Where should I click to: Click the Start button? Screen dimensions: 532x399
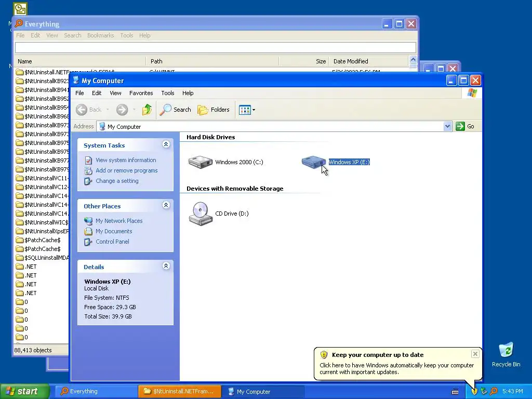tap(24, 391)
